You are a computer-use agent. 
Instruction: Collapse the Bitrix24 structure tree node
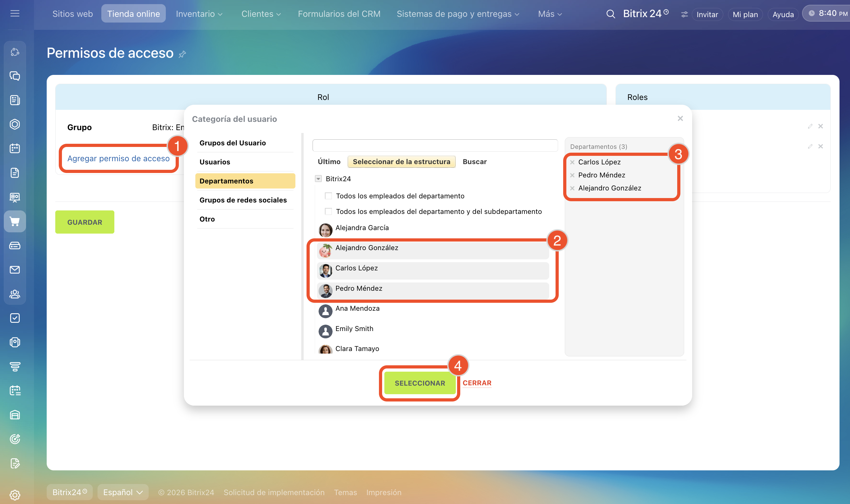318,179
